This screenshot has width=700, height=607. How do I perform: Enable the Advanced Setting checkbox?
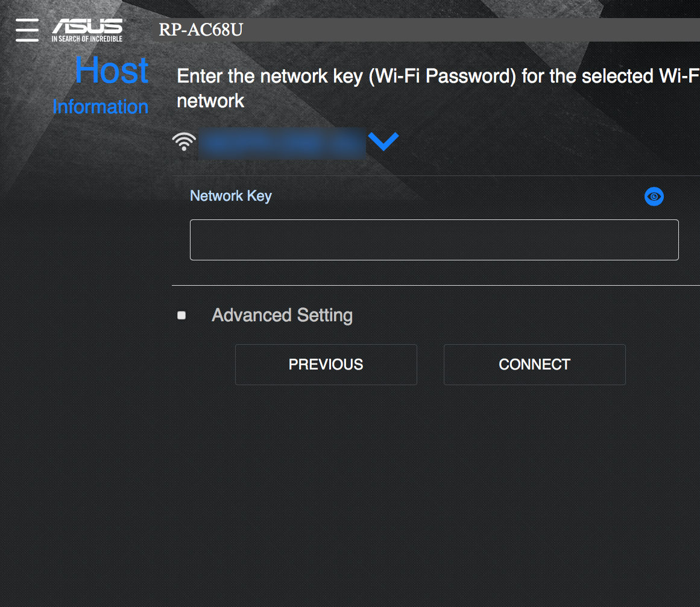click(181, 315)
